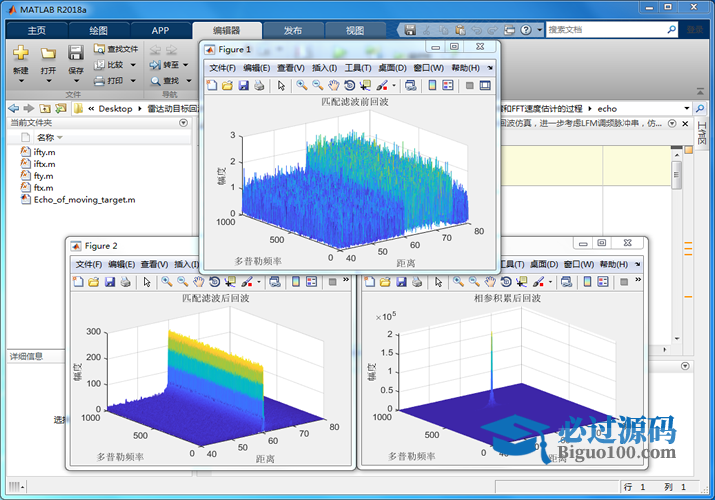Expand Compare (比较) dropdown arrow

[133, 65]
